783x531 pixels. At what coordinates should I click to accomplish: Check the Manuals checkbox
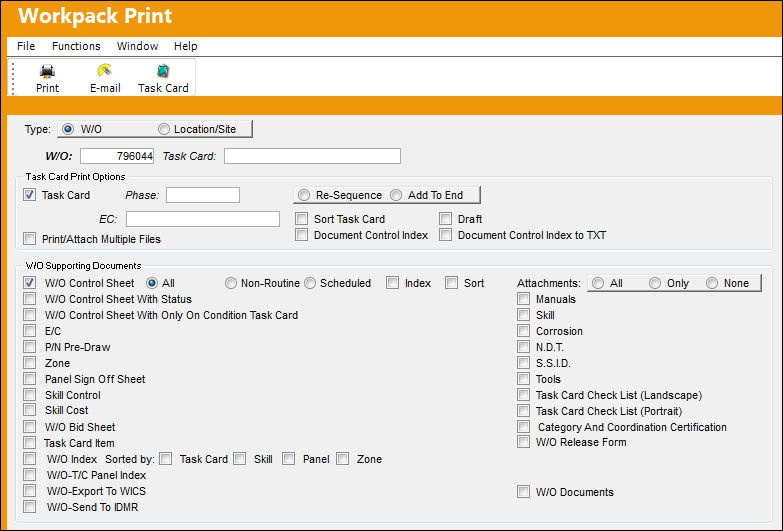tap(523, 299)
